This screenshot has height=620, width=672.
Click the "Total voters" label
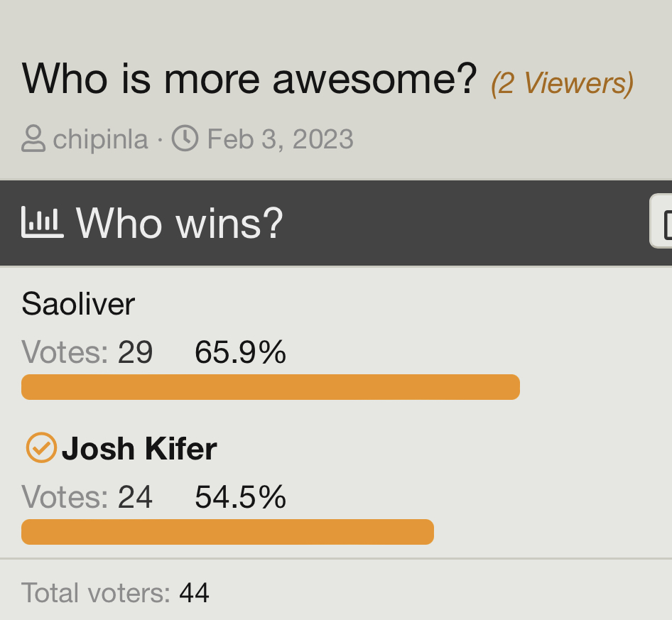(96, 592)
